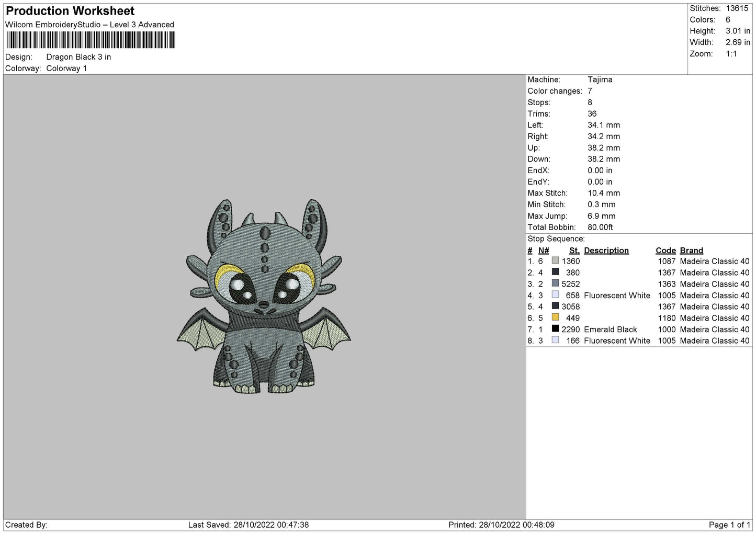
Task: Click the Trims value 36
Action: coord(592,114)
